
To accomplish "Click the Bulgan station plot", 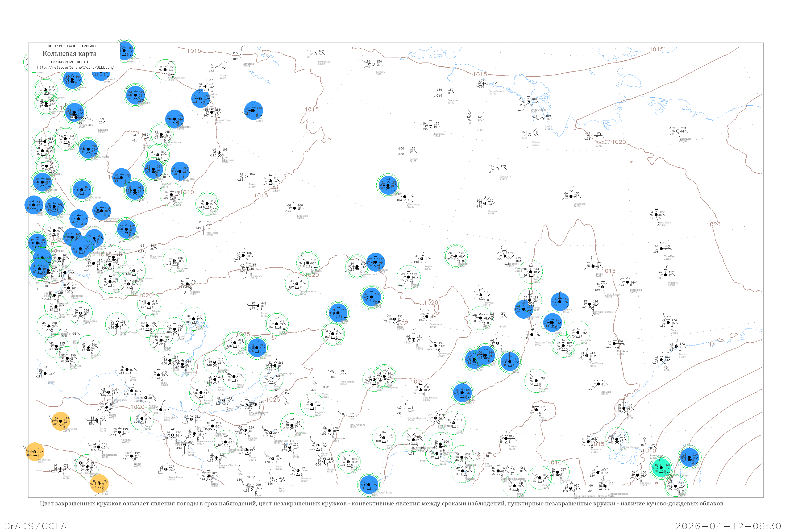I will 132,456.
